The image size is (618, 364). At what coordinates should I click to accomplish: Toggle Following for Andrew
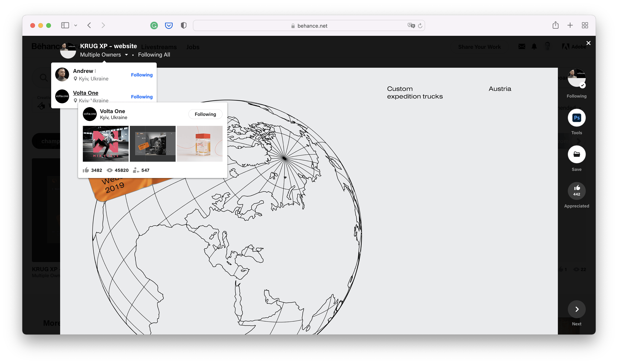[142, 75]
